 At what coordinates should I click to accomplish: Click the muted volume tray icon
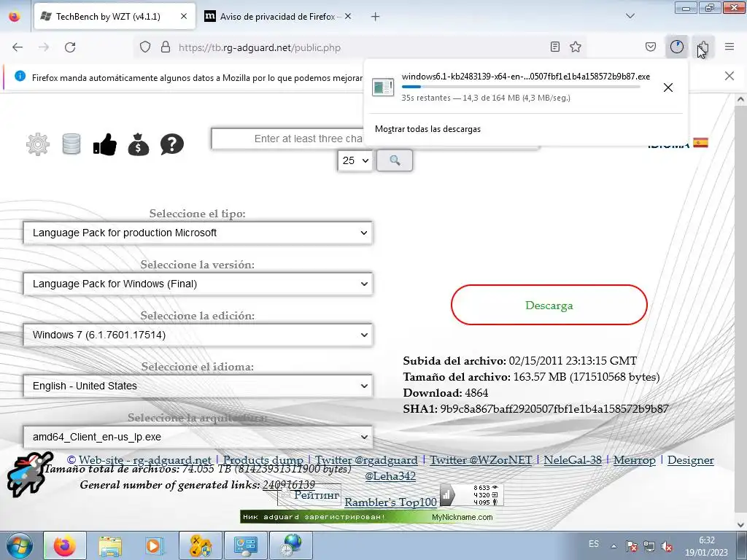667,546
